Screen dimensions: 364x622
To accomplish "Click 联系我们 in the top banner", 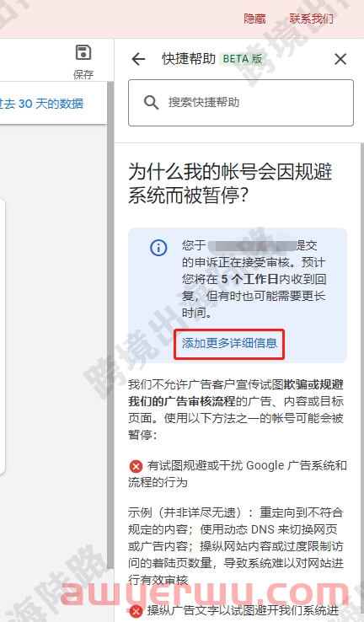I will coord(311,19).
